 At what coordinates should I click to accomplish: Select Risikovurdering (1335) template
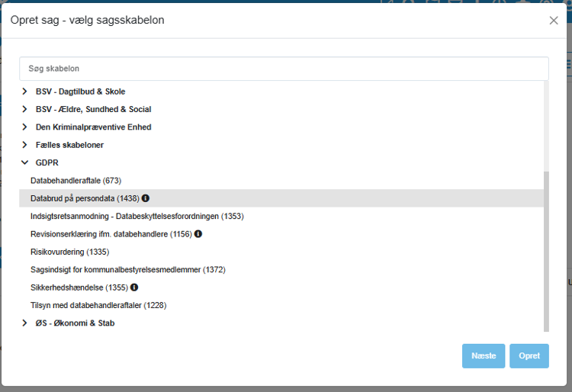coord(69,252)
